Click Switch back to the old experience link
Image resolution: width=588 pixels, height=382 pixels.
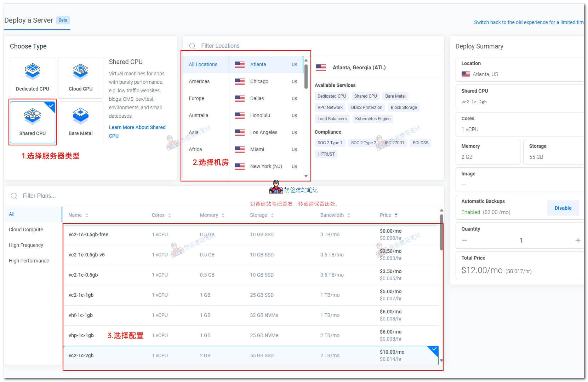[x=529, y=22]
